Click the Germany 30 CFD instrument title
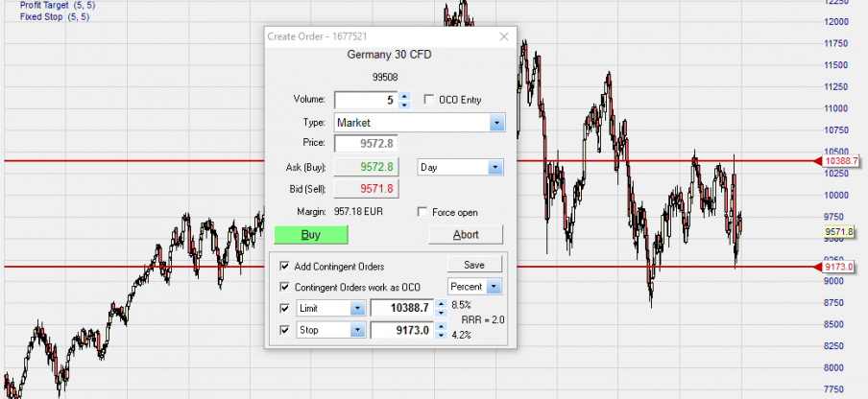 (389, 55)
